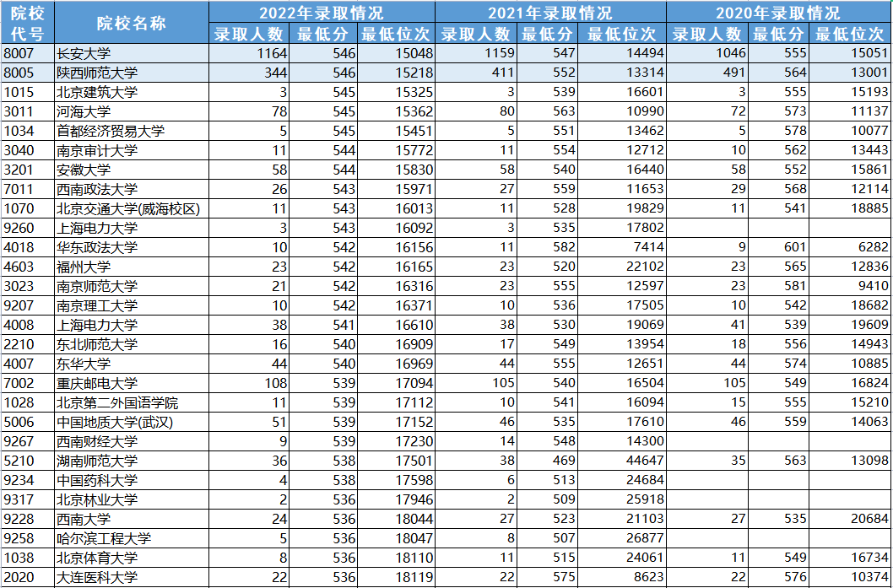The height and width of the screenshot is (588, 893).
Task: Select the 20684 rank cell
Action: coord(850,519)
